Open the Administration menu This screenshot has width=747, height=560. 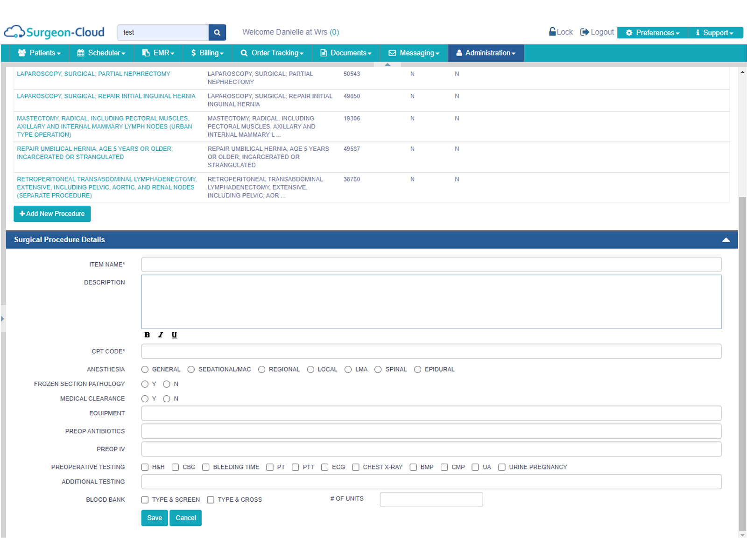click(486, 53)
